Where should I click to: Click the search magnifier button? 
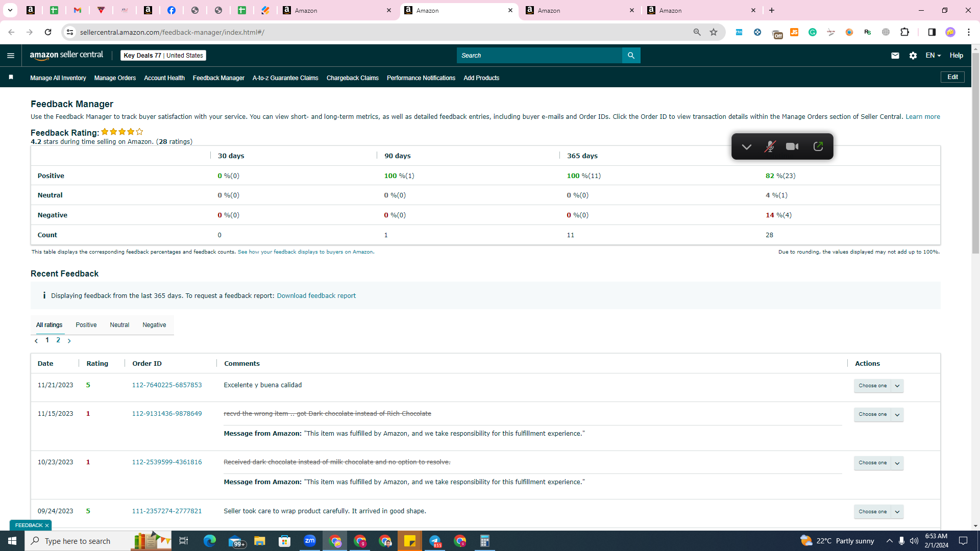pos(631,56)
